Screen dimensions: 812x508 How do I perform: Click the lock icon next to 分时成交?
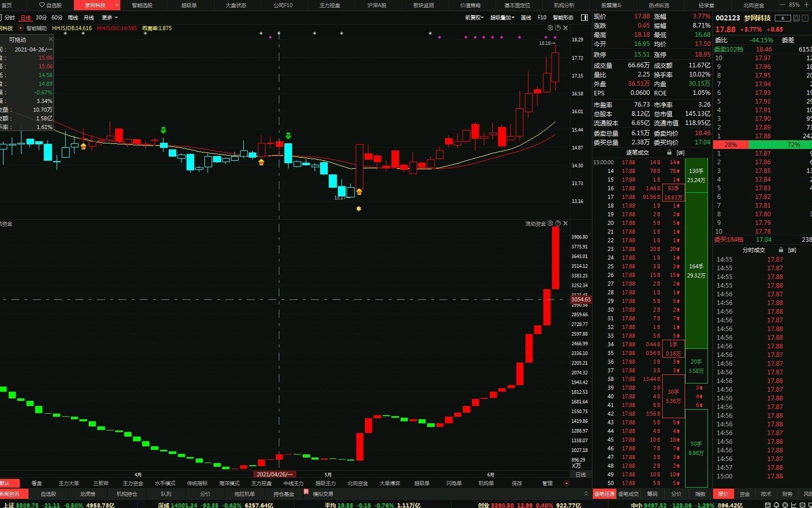[780, 250]
